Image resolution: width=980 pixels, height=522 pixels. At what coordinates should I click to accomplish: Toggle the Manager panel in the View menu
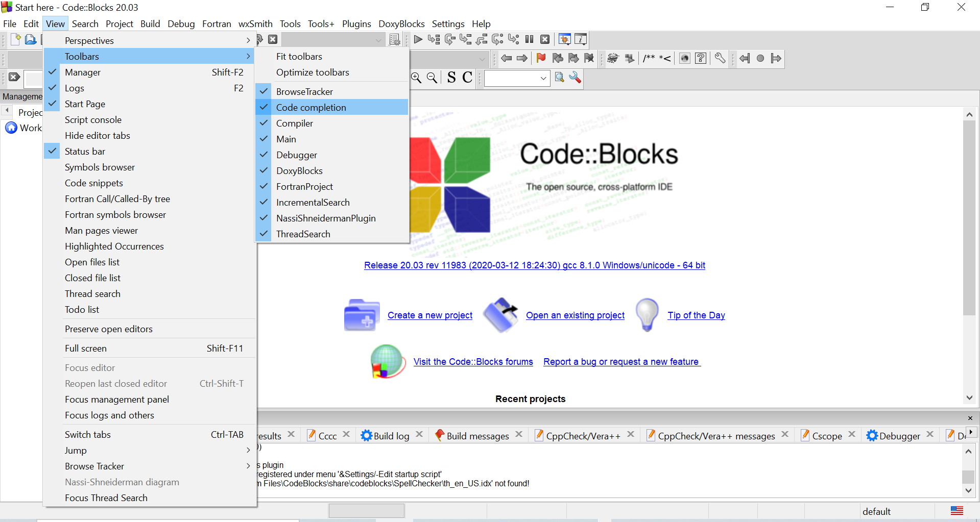coord(150,72)
